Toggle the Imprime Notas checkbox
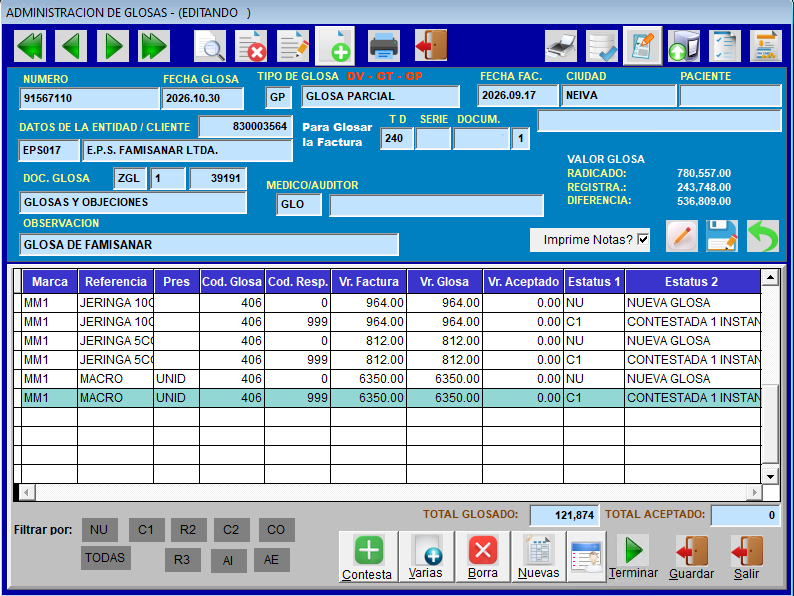794x596 pixels. click(x=643, y=240)
